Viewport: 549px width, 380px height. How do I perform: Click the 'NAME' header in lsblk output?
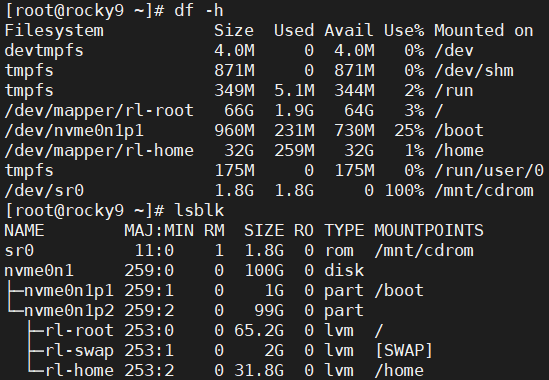[24, 230]
